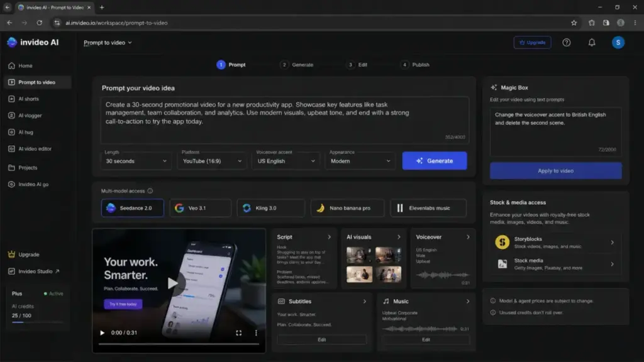The image size is (644, 362).
Task: Go back in browser history
Action: [9, 23]
